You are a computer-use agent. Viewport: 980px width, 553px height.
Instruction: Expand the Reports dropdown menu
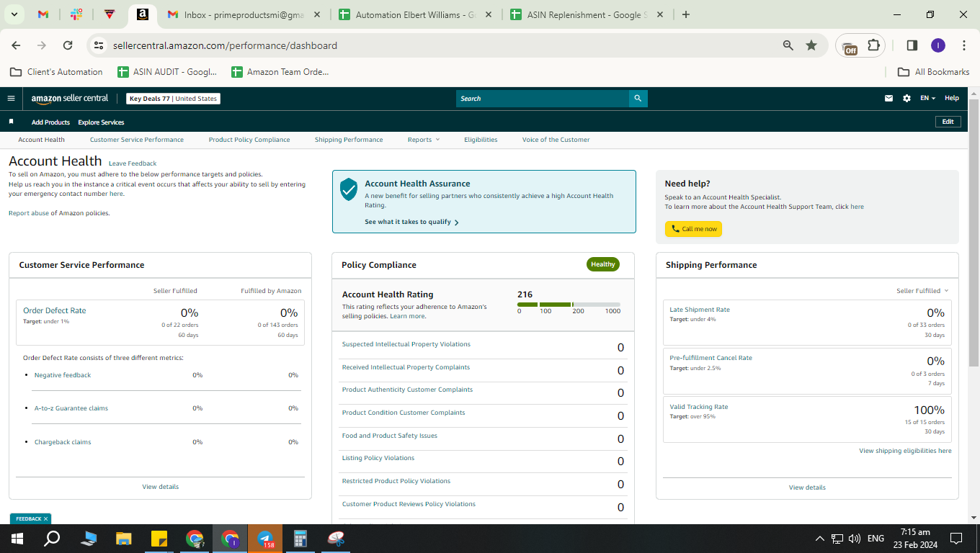423,140
